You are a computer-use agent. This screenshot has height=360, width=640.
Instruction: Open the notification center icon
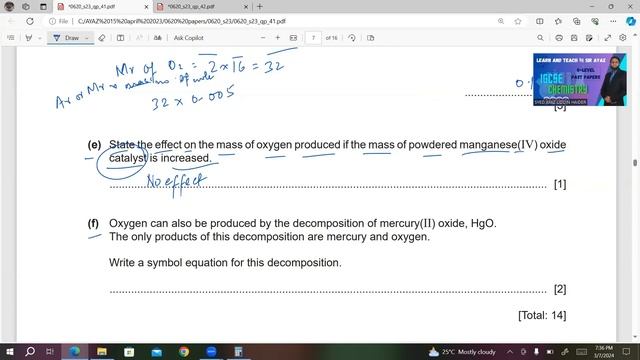(x=626, y=351)
